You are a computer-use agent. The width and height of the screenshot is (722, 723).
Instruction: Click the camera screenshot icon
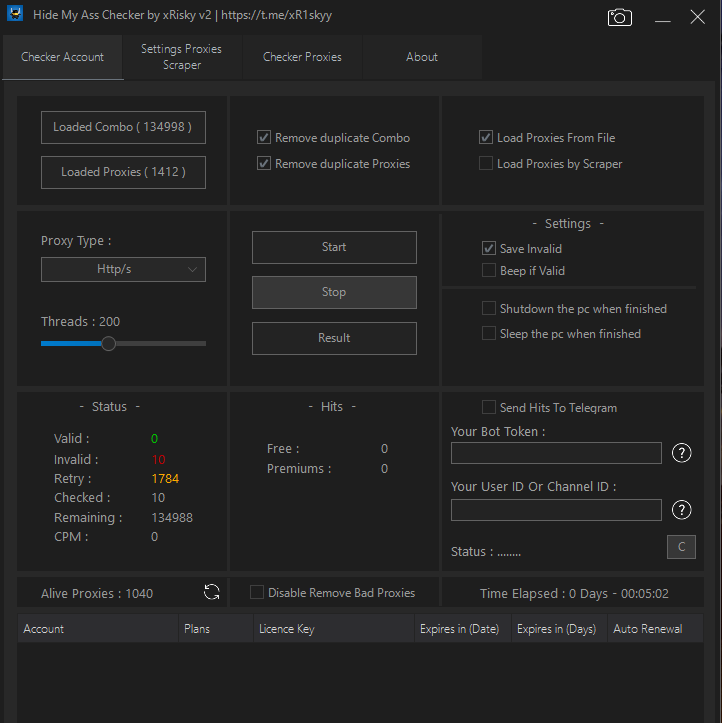click(x=620, y=18)
